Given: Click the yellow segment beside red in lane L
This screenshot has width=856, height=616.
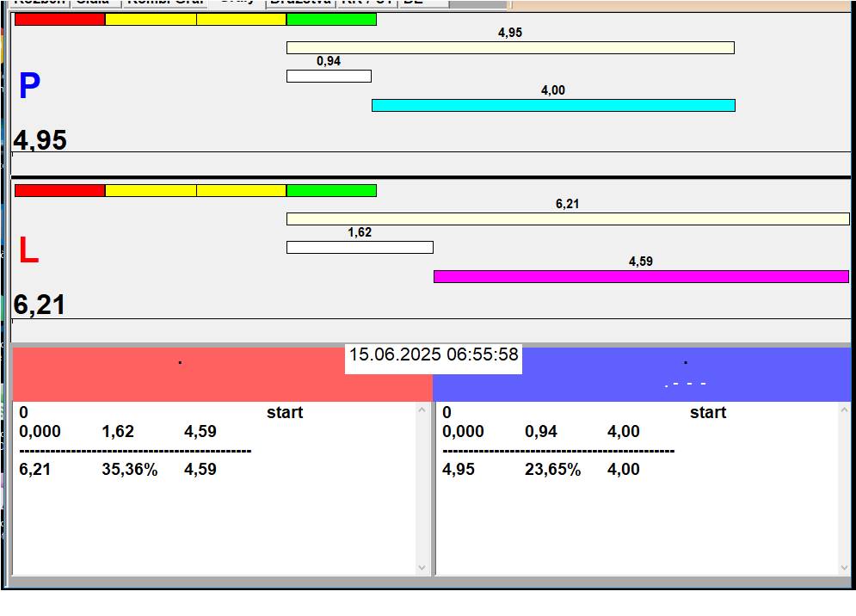Looking at the screenshot, I should tap(151, 191).
